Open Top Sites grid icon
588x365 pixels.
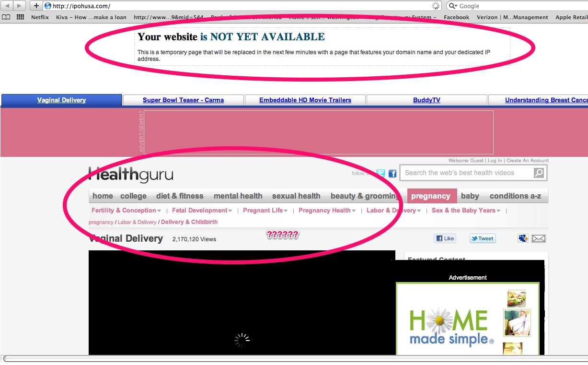21,17
